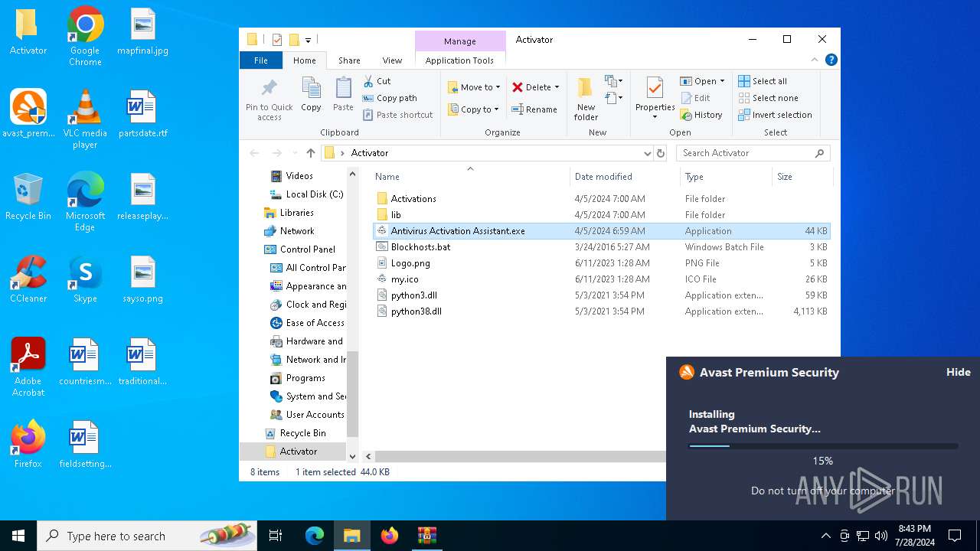Image resolution: width=980 pixels, height=551 pixels.
Task: Select Control Panel in navigation pane
Action: pos(300,249)
